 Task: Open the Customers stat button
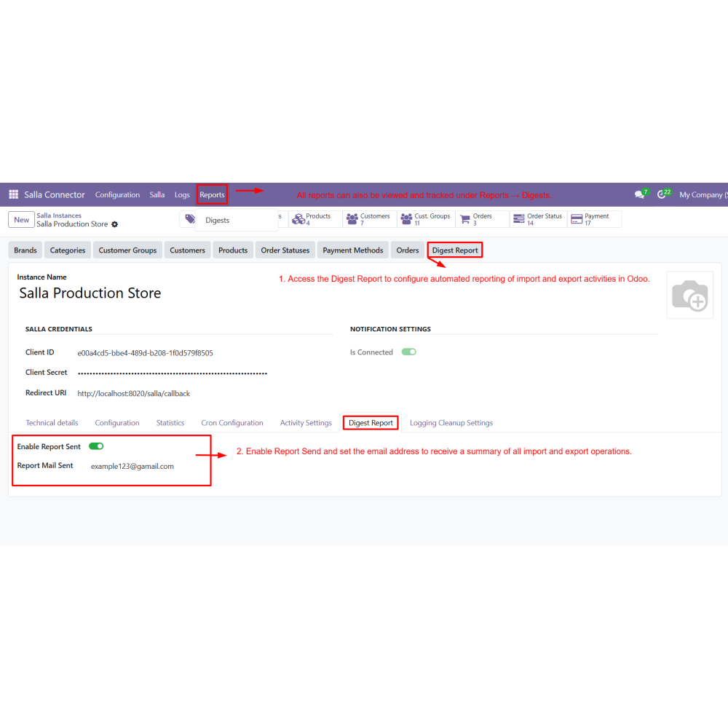370,219
